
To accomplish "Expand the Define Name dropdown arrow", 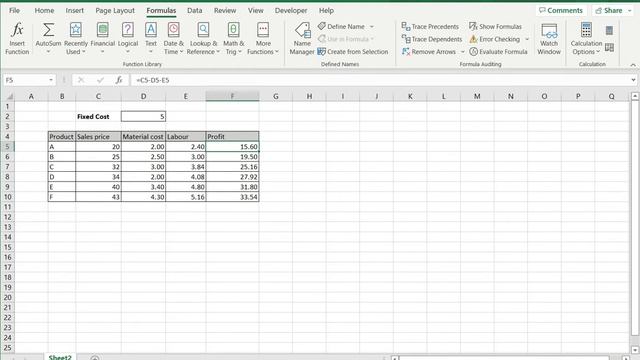I will [372, 27].
